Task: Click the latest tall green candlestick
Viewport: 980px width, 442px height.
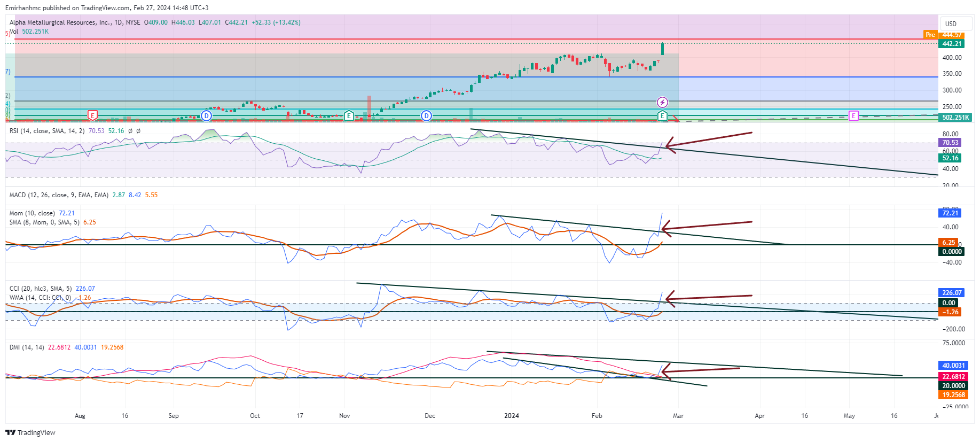Action: pyautogui.click(x=663, y=49)
